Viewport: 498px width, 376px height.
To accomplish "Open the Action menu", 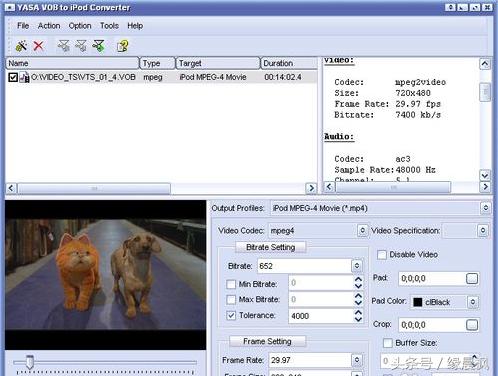I will [49, 26].
